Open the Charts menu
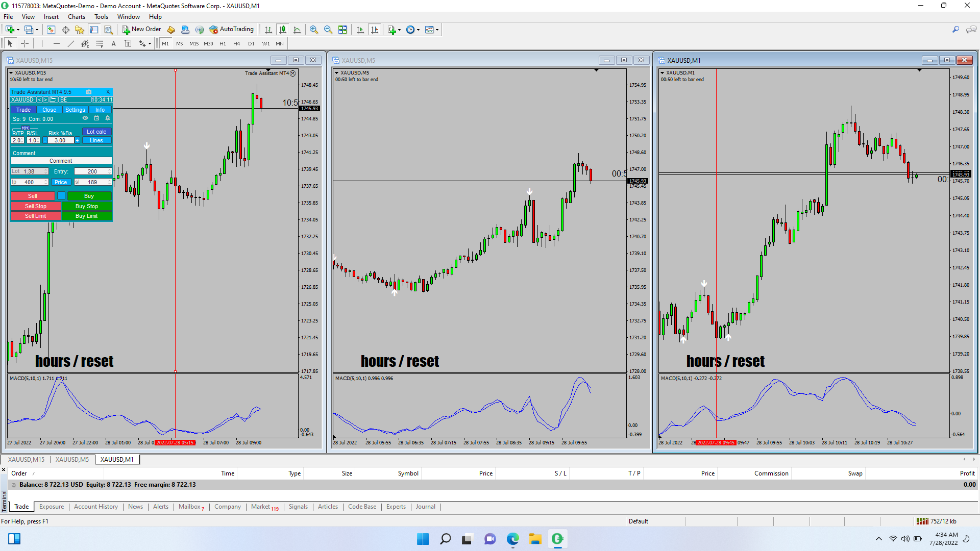 point(77,17)
